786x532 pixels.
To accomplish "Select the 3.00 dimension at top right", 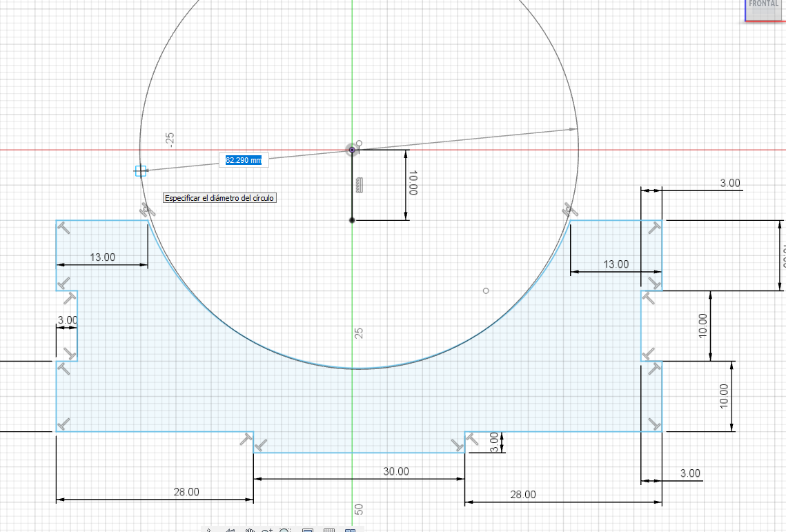I will pyautogui.click(x=730, y=183).
